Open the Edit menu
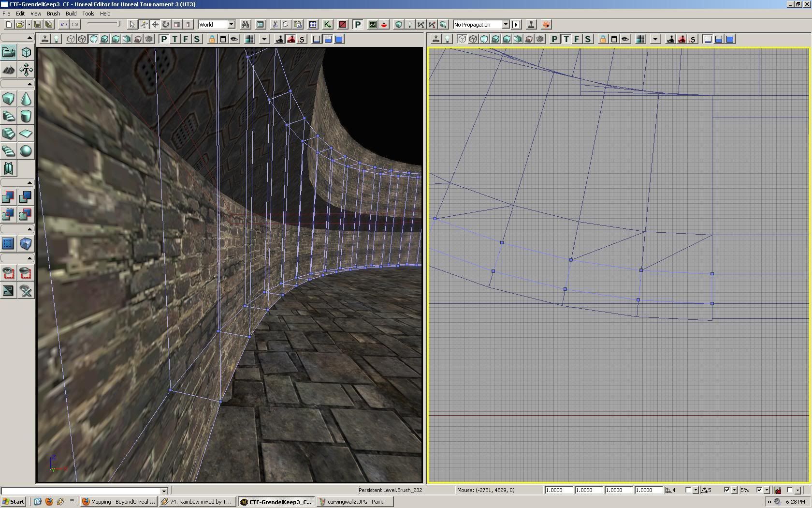812x508 pixels. [x=20, y=14]
